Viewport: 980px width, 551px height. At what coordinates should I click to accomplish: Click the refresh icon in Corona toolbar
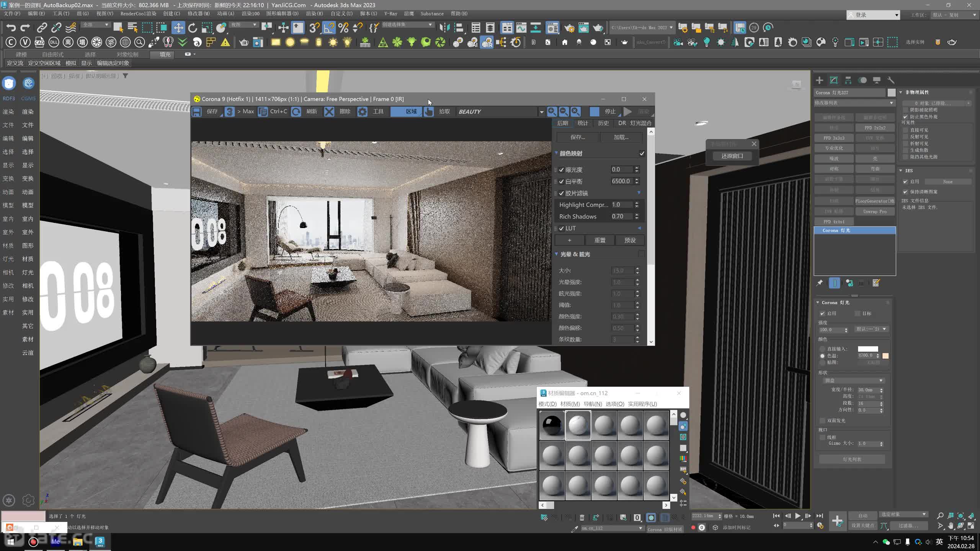pos(296,111)
